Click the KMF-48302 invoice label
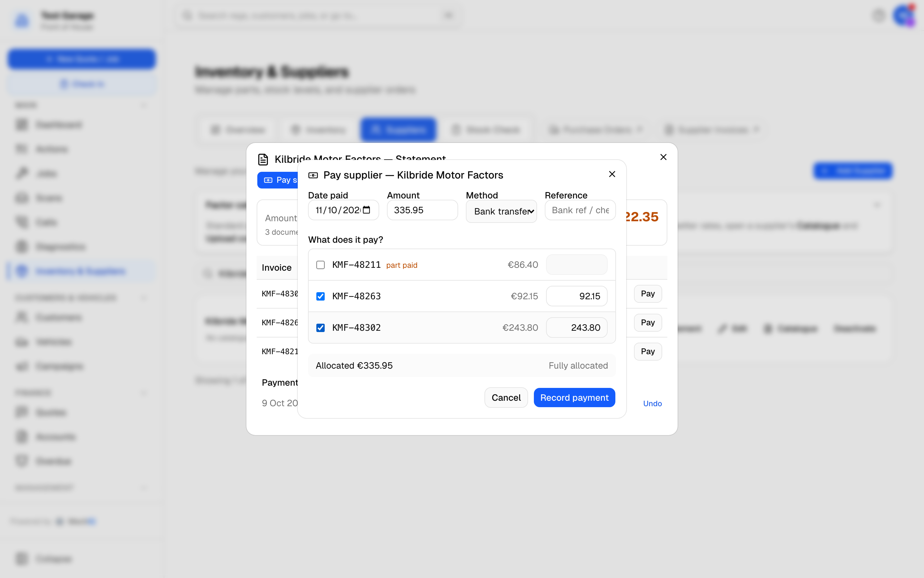The image size is (924, 578). click(356, 328)
